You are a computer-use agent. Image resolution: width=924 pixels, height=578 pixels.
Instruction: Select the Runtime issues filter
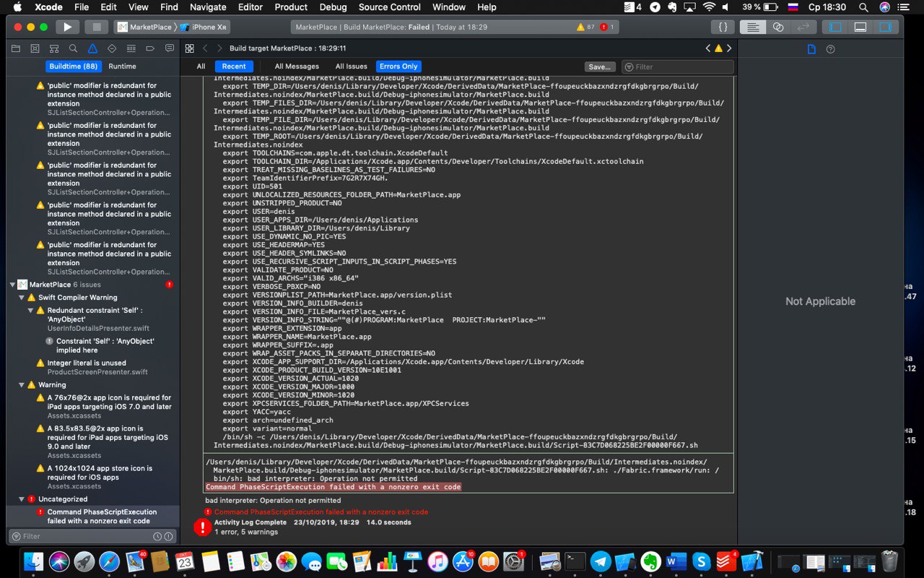click(x=122, y=66)
